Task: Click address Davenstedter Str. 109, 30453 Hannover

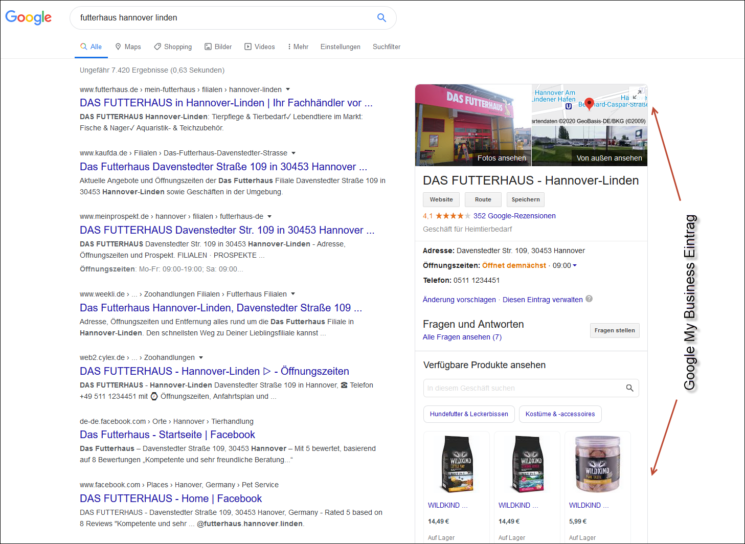Action: (x=521, y=250)
